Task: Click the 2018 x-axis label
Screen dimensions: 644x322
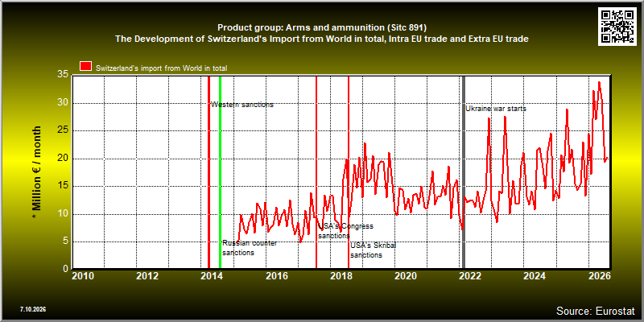Action: 341,275
